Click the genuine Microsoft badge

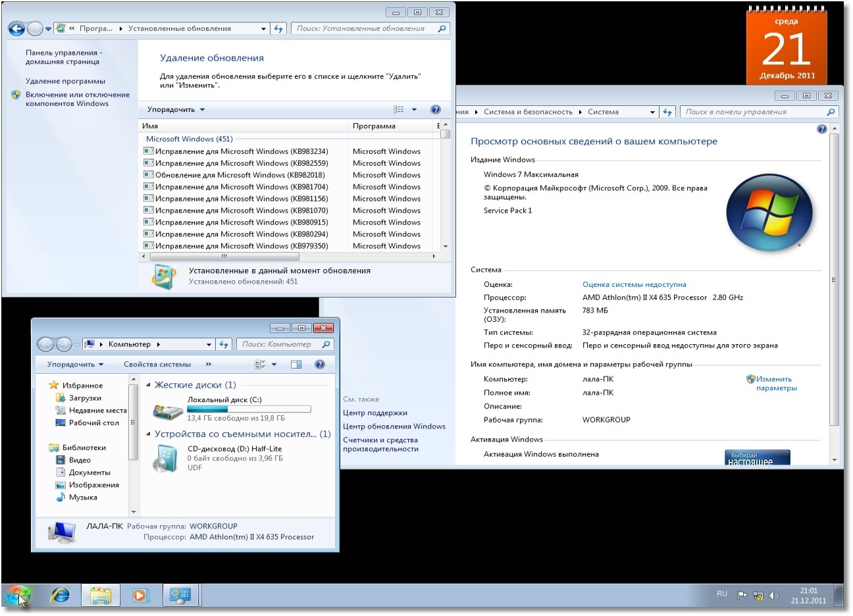(758, 458)
